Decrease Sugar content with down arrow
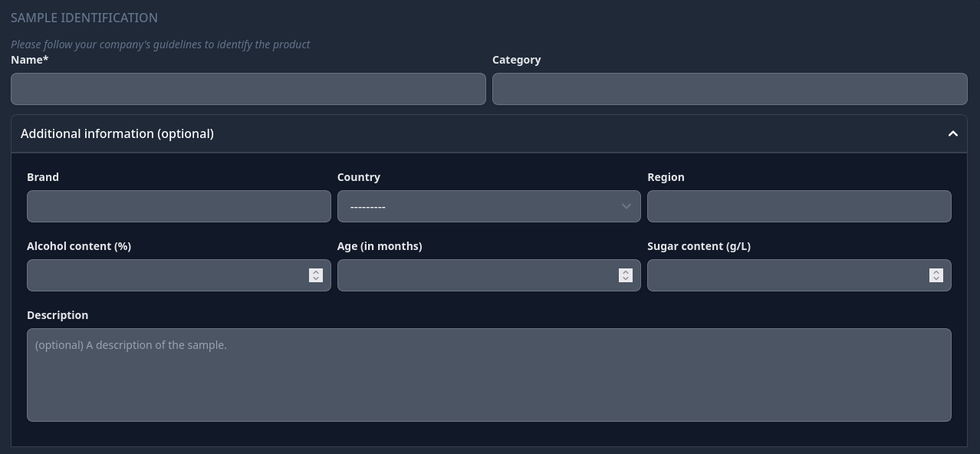Image resolution: width=980 pixels, height=454 pixels. (x=936, y=278)
